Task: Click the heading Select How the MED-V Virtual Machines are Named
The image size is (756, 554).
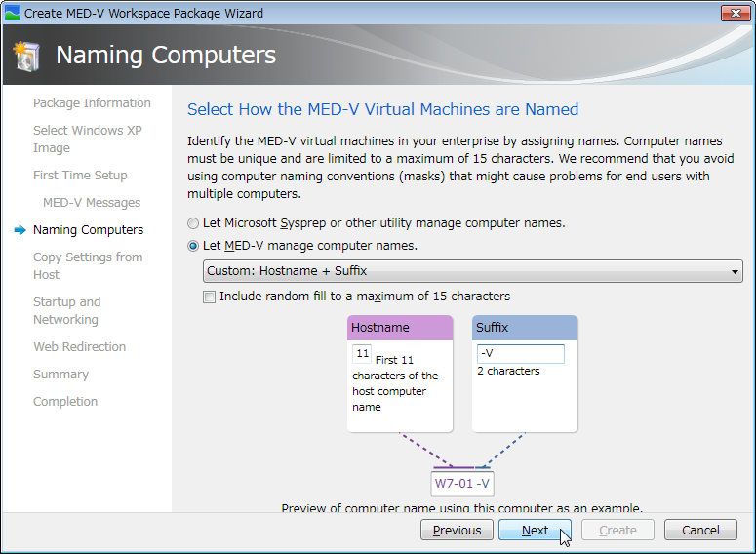Action: [x=382, y=109]
